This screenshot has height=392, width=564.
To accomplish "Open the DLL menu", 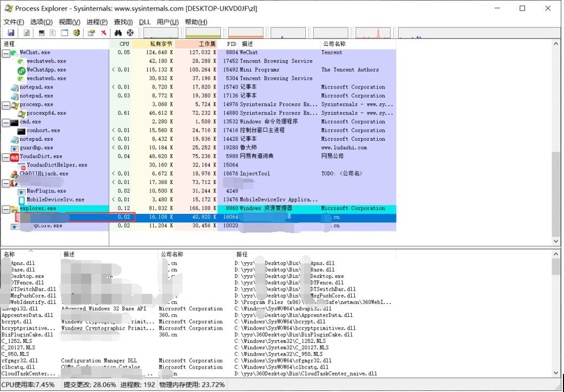I will (x=145, y=22).
